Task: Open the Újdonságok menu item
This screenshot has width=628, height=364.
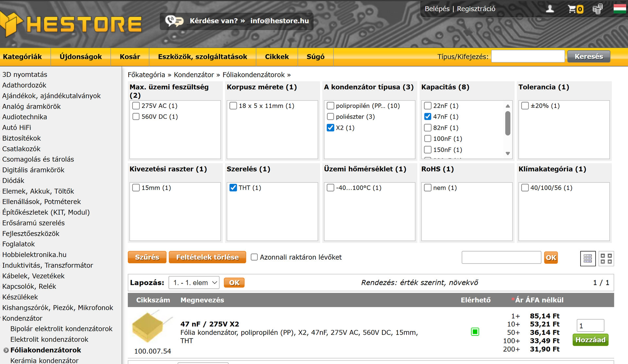Action: 80,57
